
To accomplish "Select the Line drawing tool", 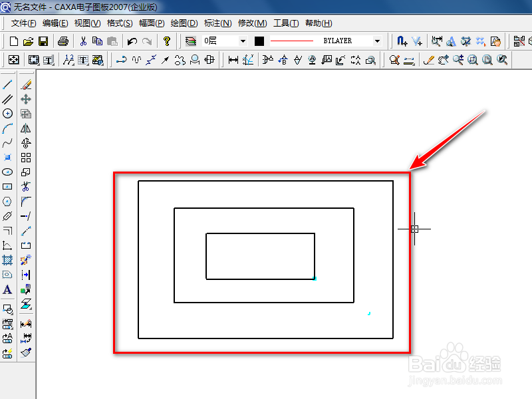I will [x=7, y=84].
